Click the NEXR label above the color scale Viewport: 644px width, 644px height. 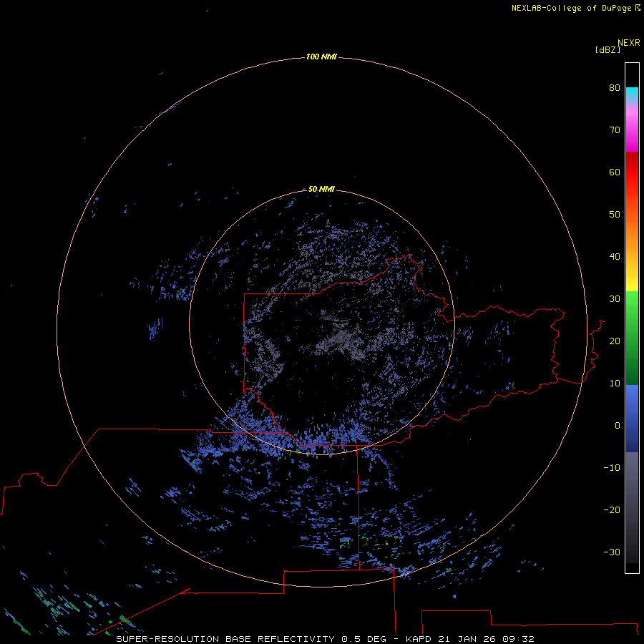(x=628, y=43)
